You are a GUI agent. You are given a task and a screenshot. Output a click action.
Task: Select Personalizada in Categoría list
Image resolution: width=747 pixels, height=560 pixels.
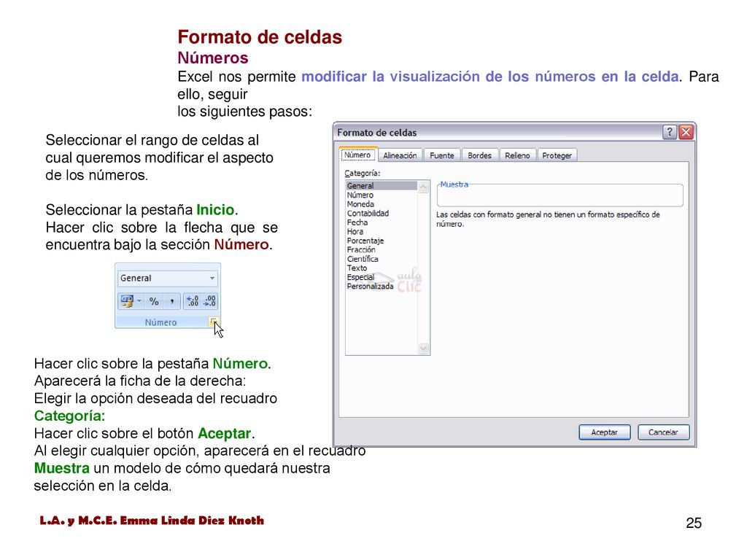click(370, 286)
